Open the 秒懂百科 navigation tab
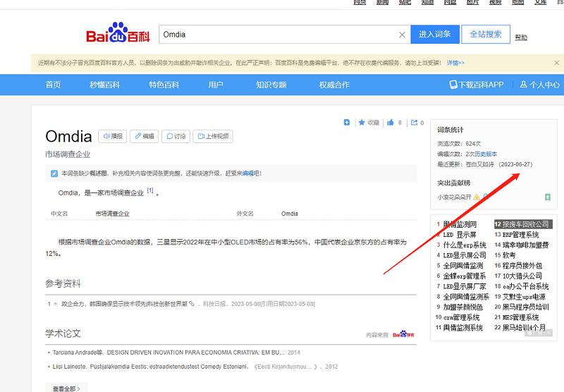 coord(104,85)
